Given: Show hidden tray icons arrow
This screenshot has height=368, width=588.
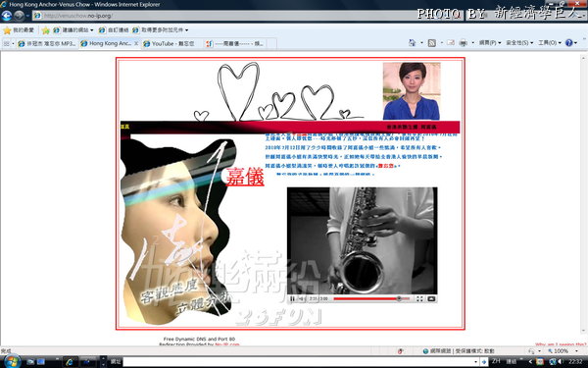Looking at the screenshot, I should tap(530, 361).
